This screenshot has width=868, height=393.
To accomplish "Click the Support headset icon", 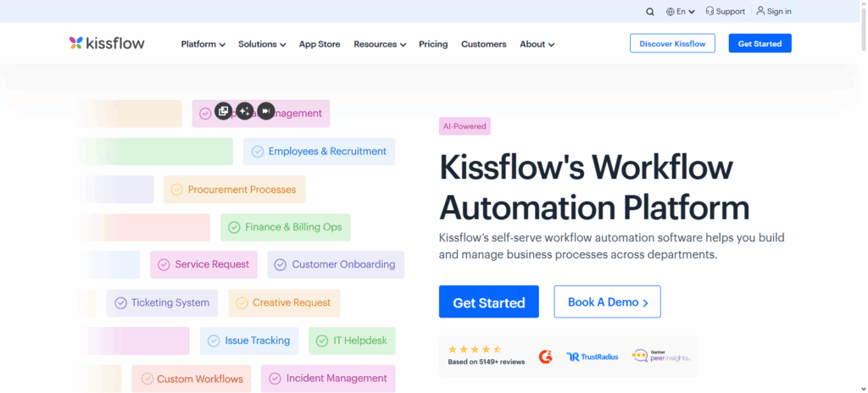I will coord(709,11).
